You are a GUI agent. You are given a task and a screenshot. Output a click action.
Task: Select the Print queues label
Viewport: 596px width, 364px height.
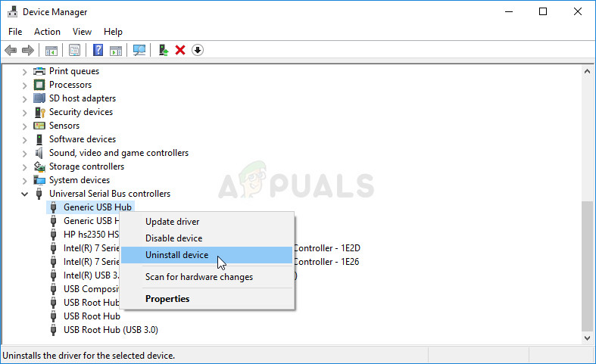pyautogui.click(x=74, y=71)
